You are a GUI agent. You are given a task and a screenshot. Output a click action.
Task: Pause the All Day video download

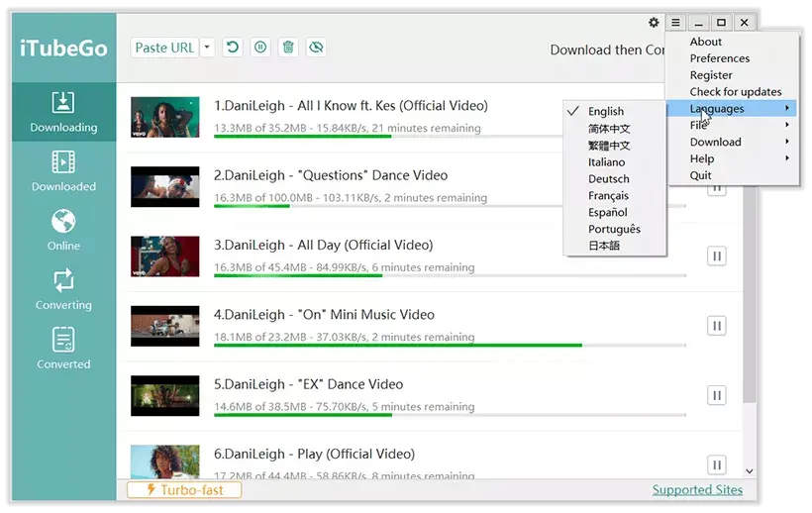tap(717, 256)
